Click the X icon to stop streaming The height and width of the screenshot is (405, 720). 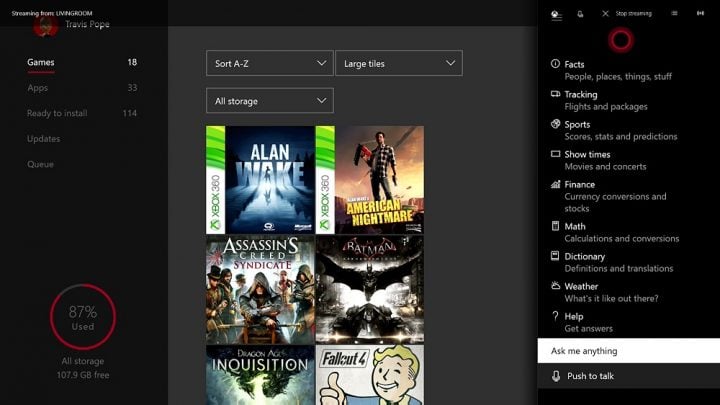tap(605, 14)
